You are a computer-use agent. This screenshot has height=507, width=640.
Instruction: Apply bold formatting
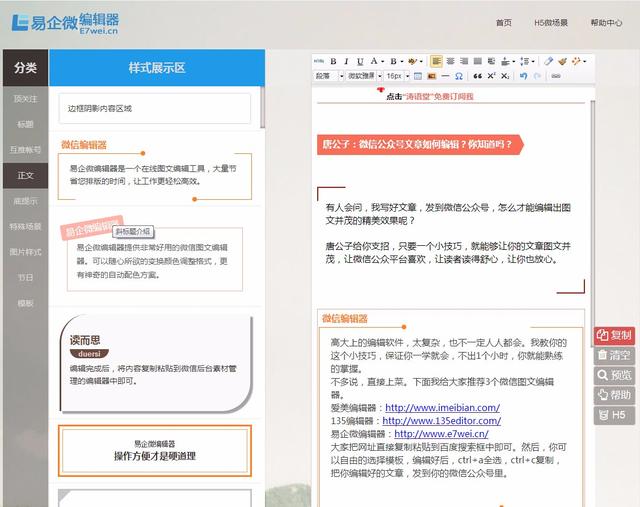(x=333, y=61)
